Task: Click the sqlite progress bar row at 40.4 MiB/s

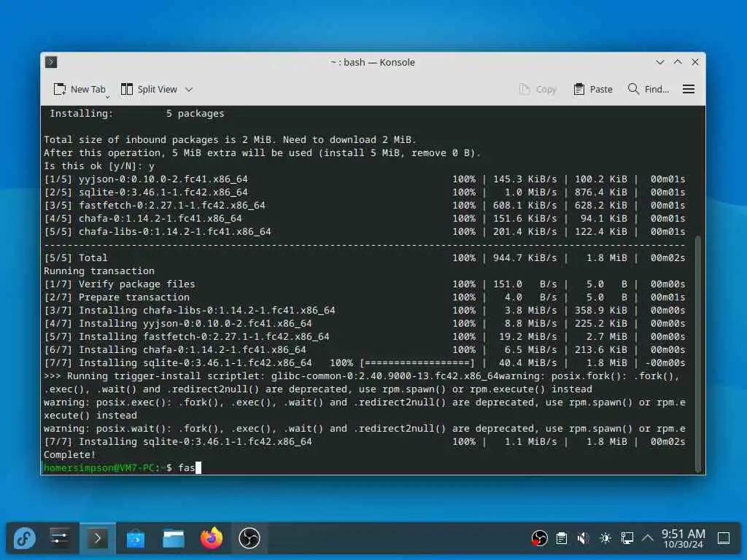Action: click(365, 363)
